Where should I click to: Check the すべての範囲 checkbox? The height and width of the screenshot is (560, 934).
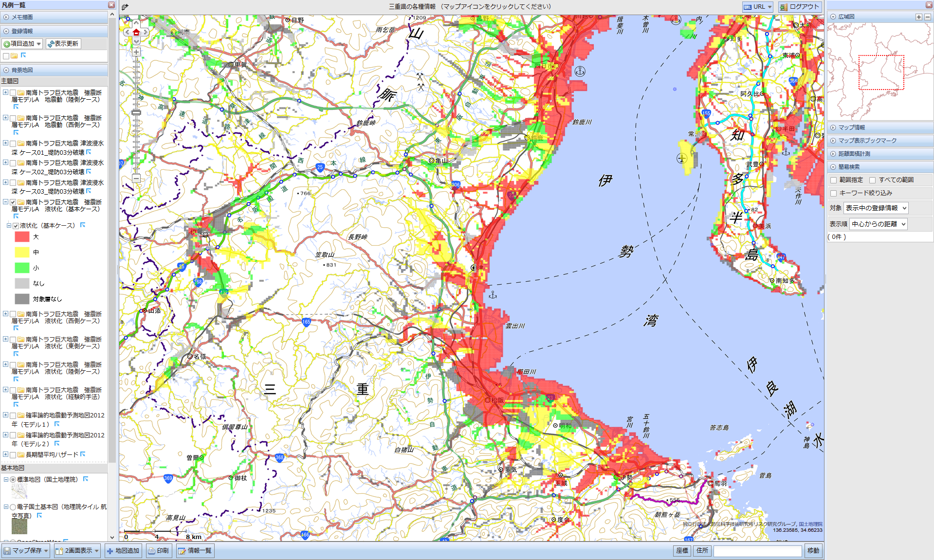point(872,181)
